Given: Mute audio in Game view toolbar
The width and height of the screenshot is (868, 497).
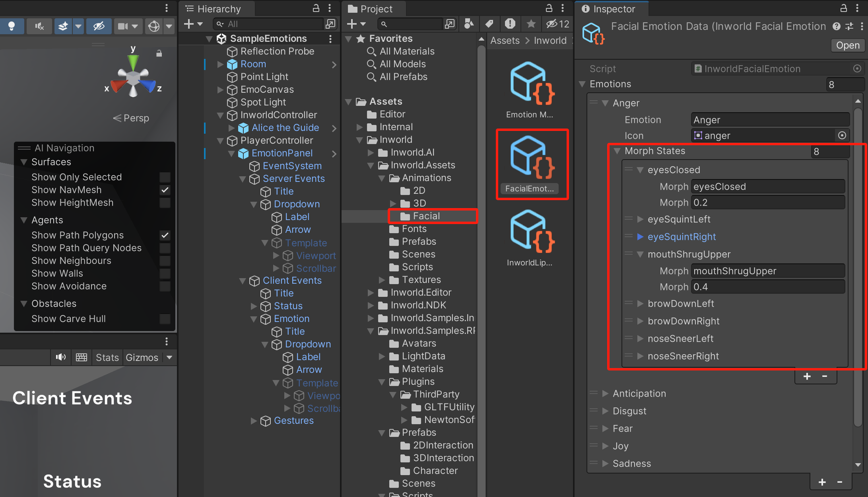Looking at the screenshot, I should click(61, 357).
